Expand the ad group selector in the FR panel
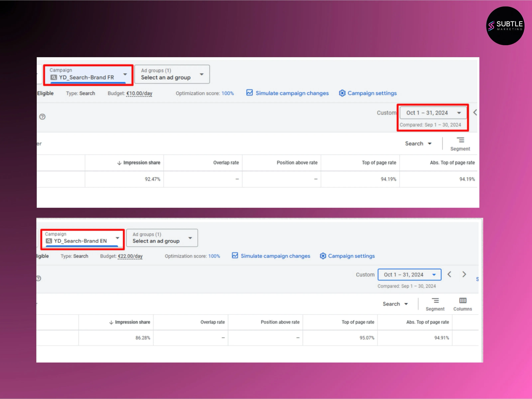Image resolution: width=532 pixels, height=399 pixels. coord(172,74)
